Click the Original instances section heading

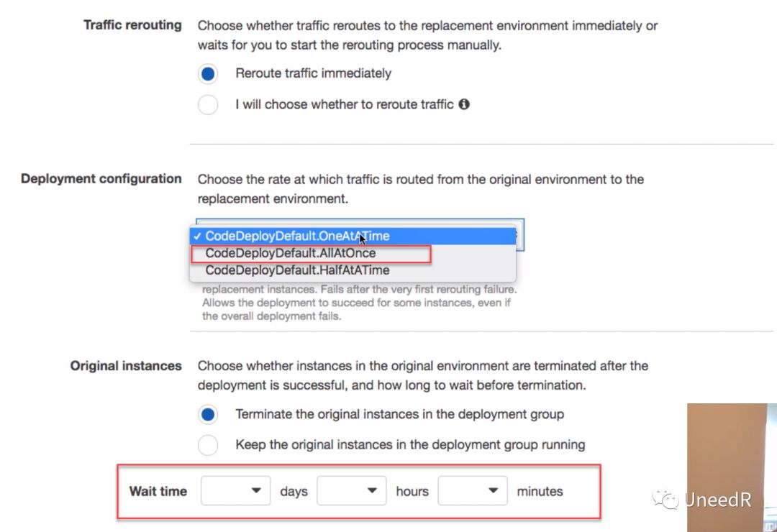pyautogui.click(x=126, y=366)
